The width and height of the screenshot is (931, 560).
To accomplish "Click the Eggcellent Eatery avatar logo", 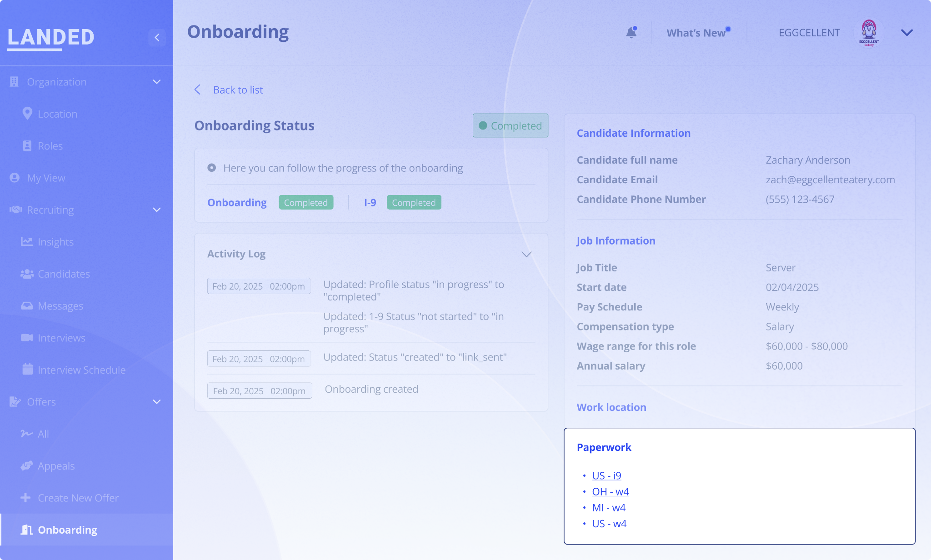I will [x=869, y=33].
